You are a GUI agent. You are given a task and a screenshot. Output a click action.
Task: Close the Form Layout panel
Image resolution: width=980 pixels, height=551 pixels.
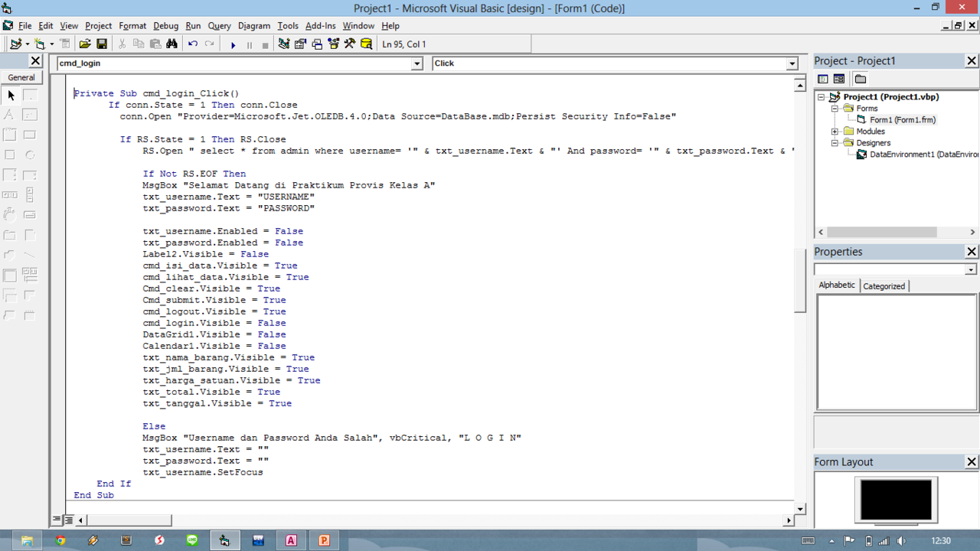coord(972,462)
